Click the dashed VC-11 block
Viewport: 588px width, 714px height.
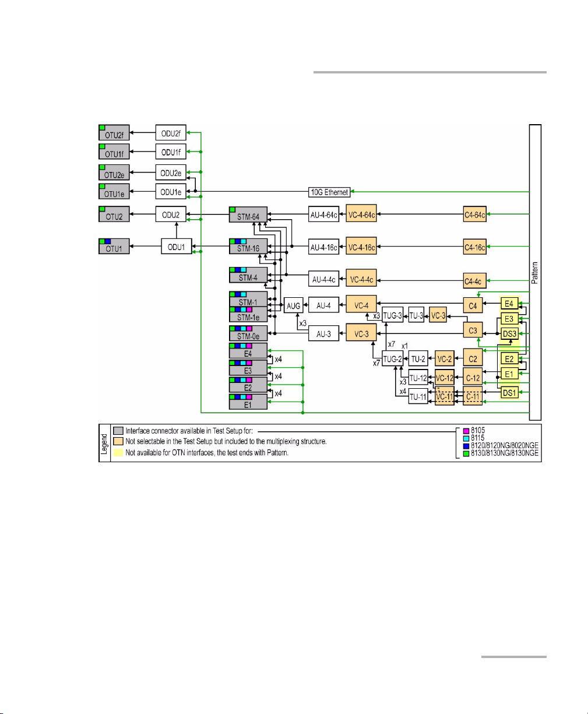pyautogui.click(x=443, y=396)
